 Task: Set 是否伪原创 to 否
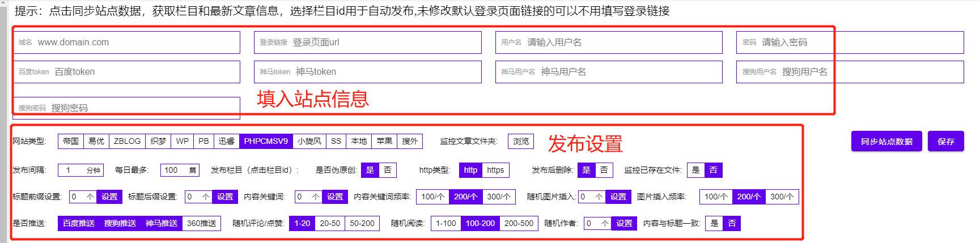pyautogui.click(x=388, y=170)
